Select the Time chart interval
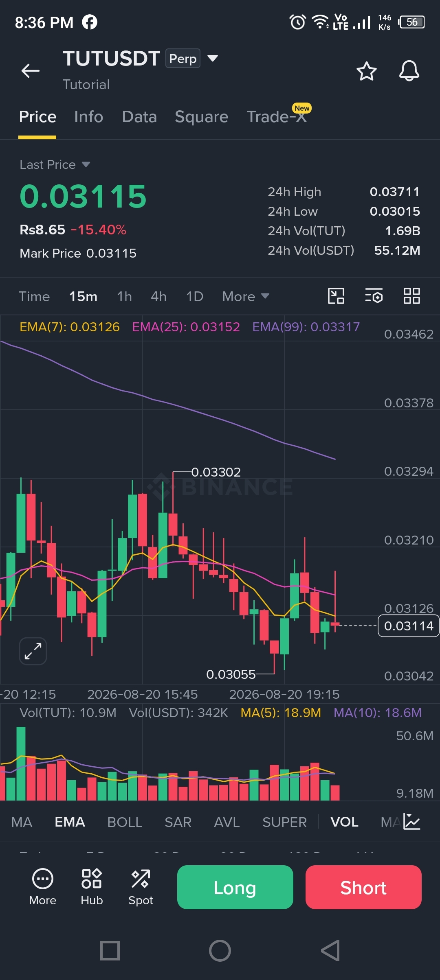Screen dimensions: 440x980 click(x=34, y=296)
